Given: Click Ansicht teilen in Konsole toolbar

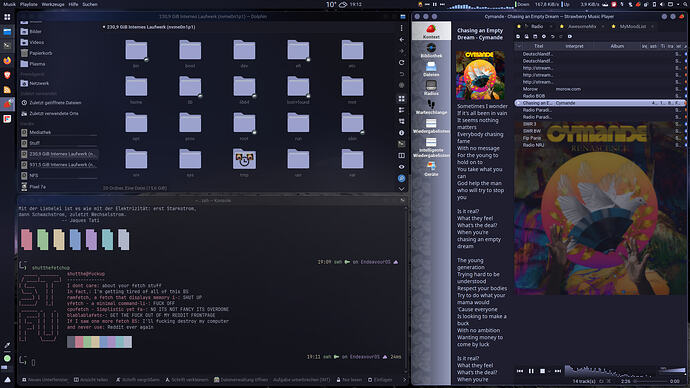Looking at the screenshot, I should (x=91, y=380).
